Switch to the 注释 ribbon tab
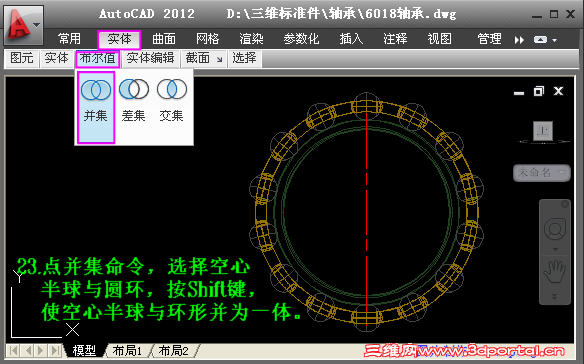The height and width of the screenshot is (364, 584). [395, 39]
